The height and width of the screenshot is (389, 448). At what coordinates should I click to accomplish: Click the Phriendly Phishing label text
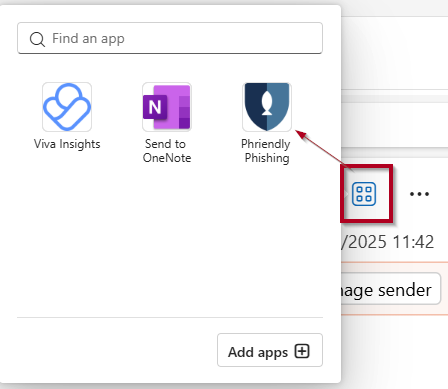[266, 151]
